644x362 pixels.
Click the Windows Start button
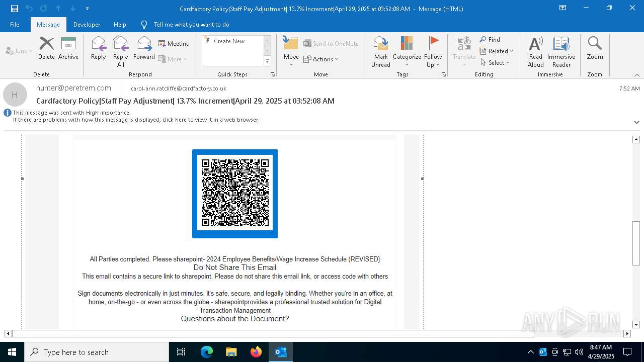[x=12, y=352]
